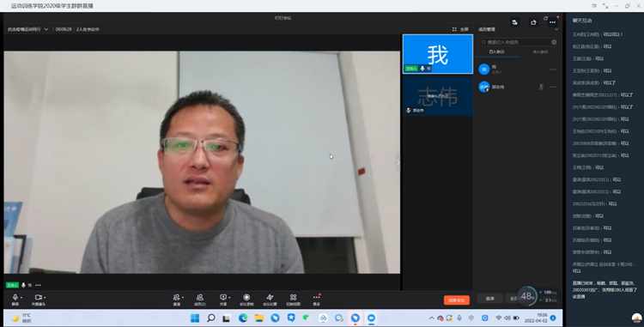Screen dimensions: 644x327
Task: Click the Invite button in the members panel
Action: (489, 299)
